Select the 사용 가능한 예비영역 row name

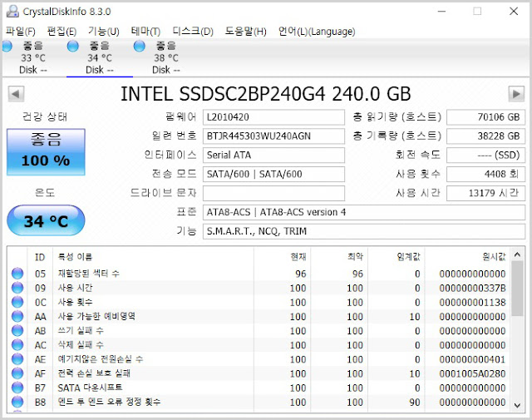pyautogui.click(x=96, y=316)
